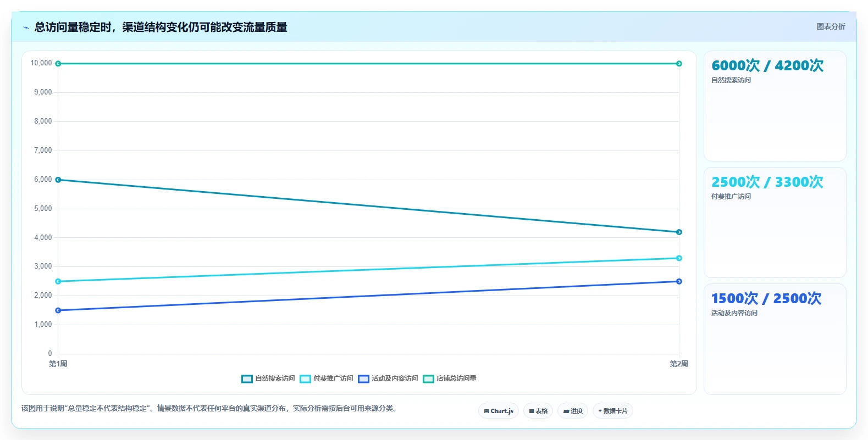This screenshot has height=440, width=868.
Task: Click the 2500次 / 3300次 stat card value
Action: click(x=767, y=182)
